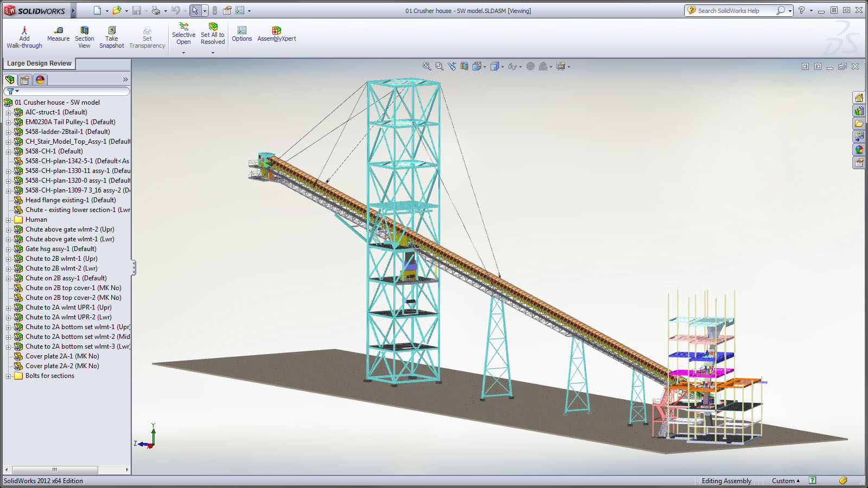Image resolution: width=868 pixels, height=488 pixels.
Task: Activate the Section View tool
Action: pyautogui.click(x=84, y=34)
